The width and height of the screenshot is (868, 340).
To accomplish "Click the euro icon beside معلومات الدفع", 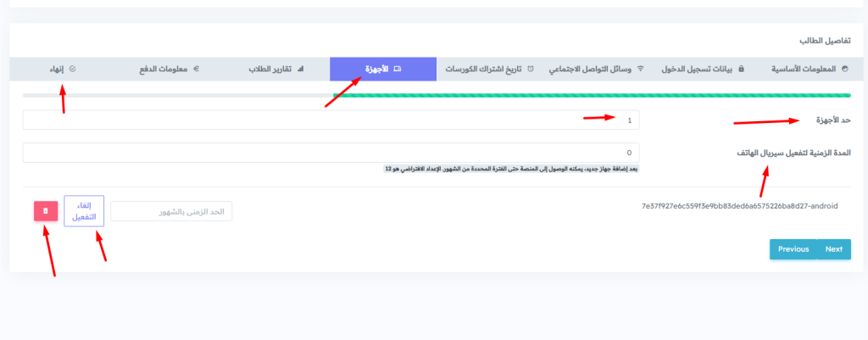I will pos(196,70).
